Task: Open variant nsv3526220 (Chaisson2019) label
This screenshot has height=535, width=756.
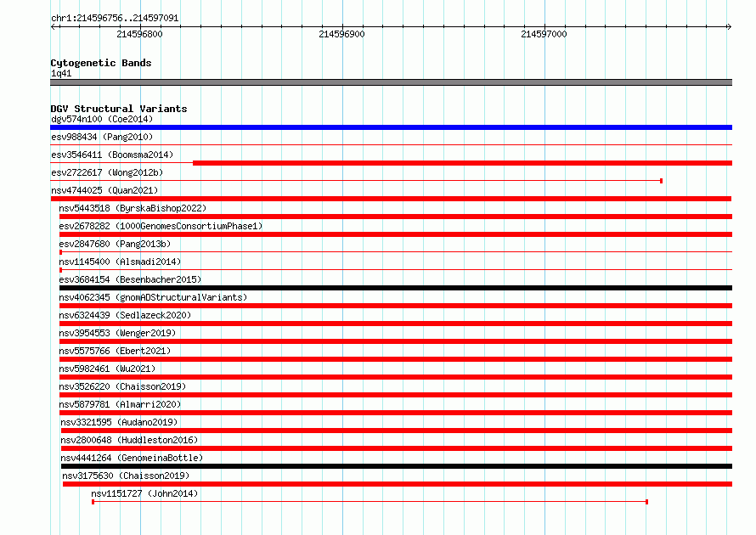Action: coord(122,386)
